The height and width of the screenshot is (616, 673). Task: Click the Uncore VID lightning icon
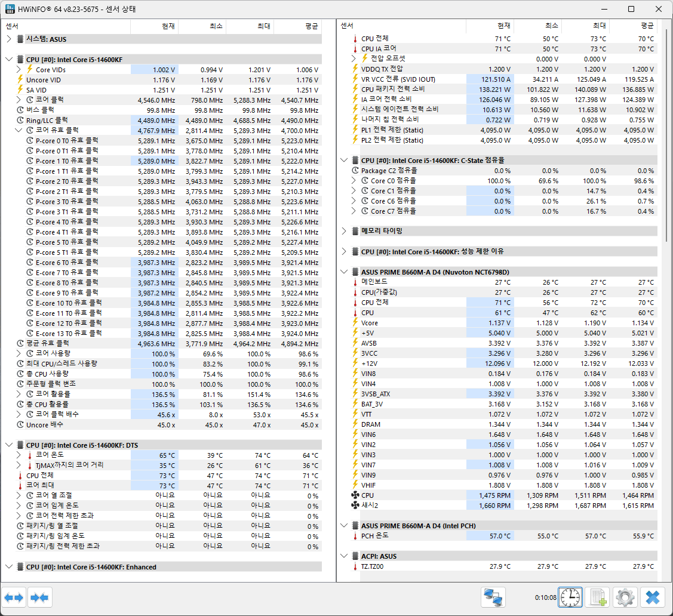click(20, 80)
